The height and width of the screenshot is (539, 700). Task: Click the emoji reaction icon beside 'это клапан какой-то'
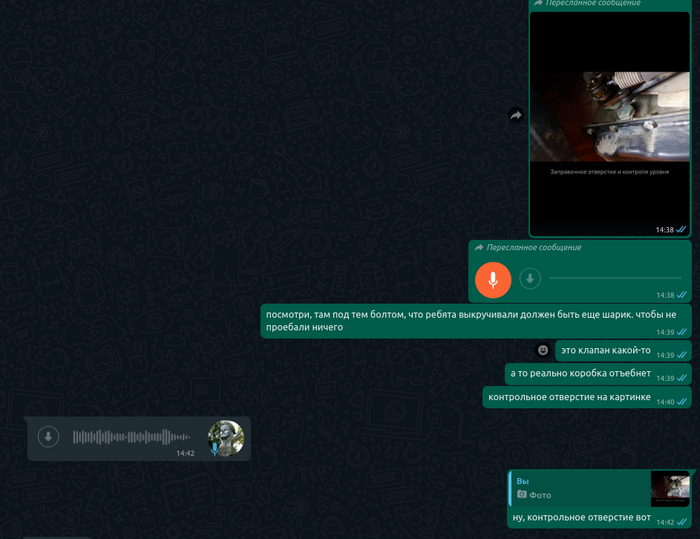pyautogui.click(x=543, y=350)
